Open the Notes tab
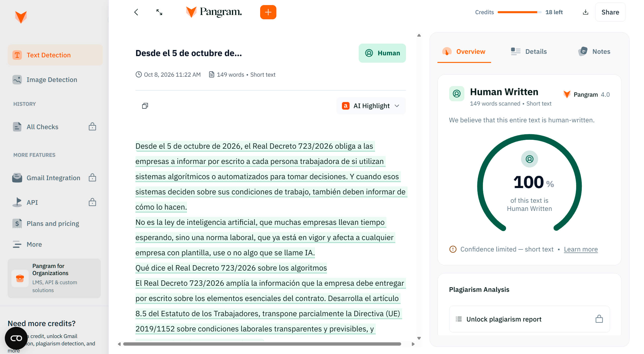644x354 pixels. pyautogui.click(x=594, y=52)
